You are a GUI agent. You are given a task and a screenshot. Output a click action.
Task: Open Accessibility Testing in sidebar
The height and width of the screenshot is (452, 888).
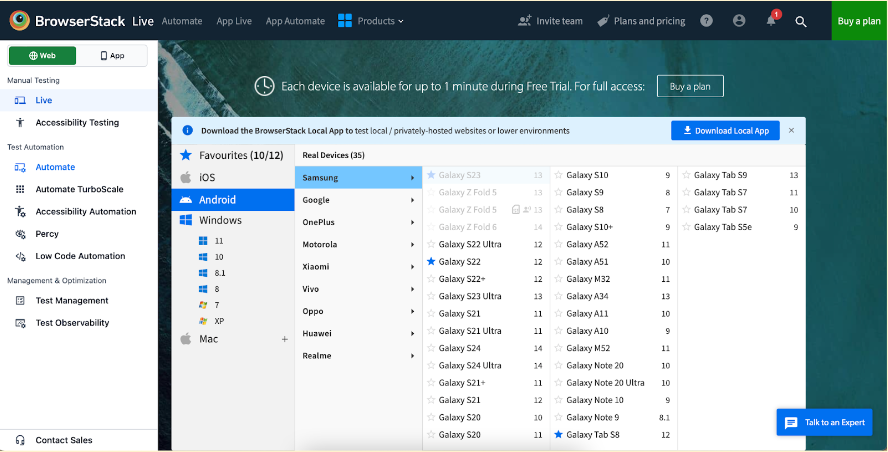[79, 122]
